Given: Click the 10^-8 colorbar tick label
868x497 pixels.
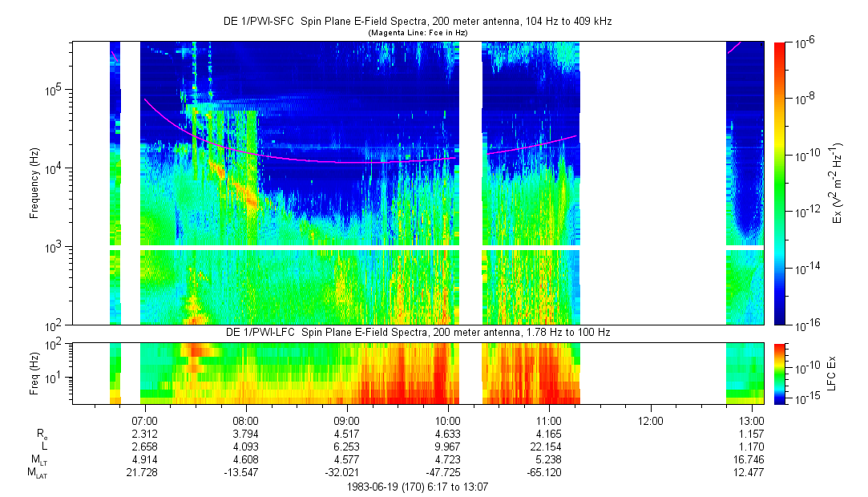Looking at the screenshot, I should coord(805,99).
